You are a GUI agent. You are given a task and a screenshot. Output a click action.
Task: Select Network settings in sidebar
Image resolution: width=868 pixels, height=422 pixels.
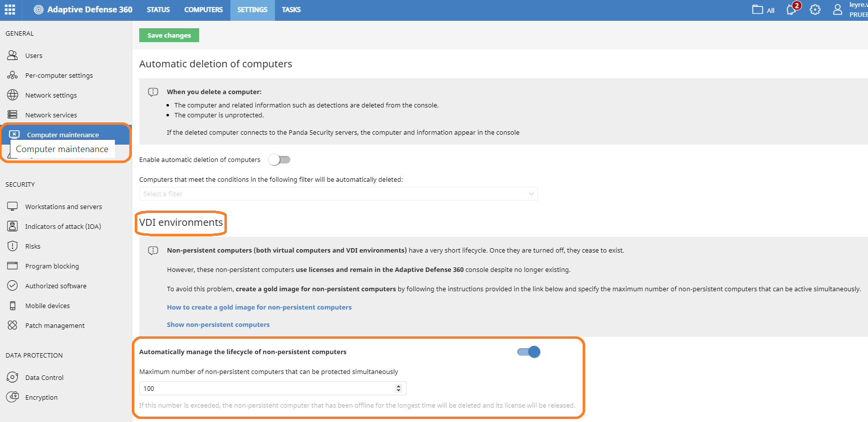(51, 95)
